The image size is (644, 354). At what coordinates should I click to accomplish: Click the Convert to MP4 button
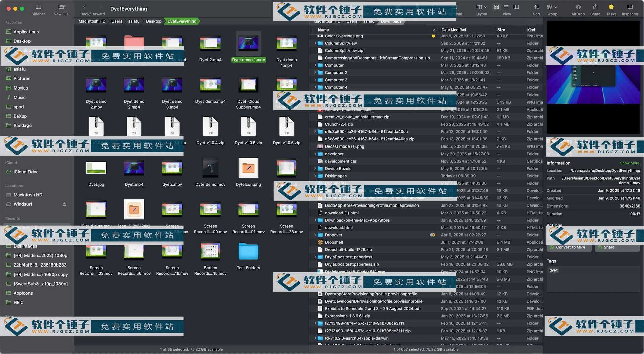570,247
